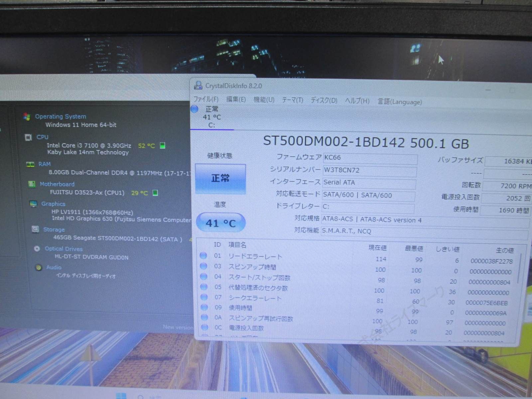
Task: Click the power-on count field showing 2052 回
Action: (506, 199)
